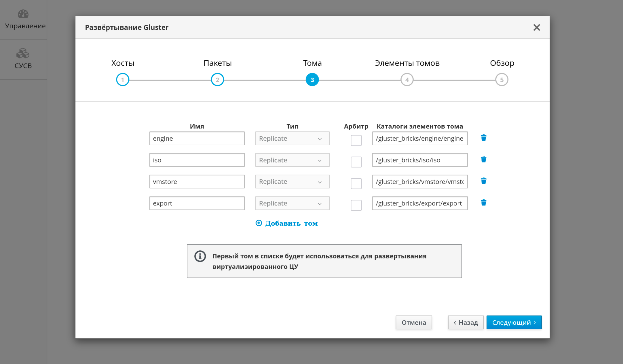
Task: Click the iso volume name field
Action: tap(197, 160)
